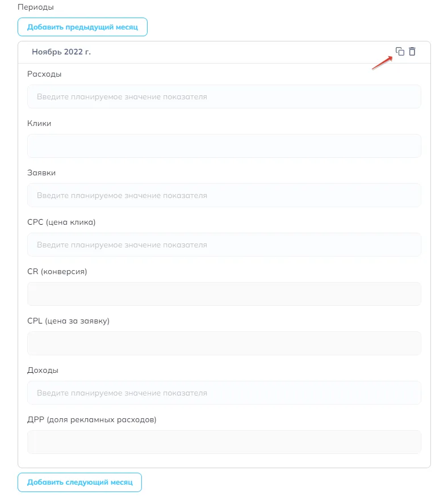Select the ДРР (доля рекламных расходов) field
Screen dimensions: 448x496
click(x=224, y=442)
